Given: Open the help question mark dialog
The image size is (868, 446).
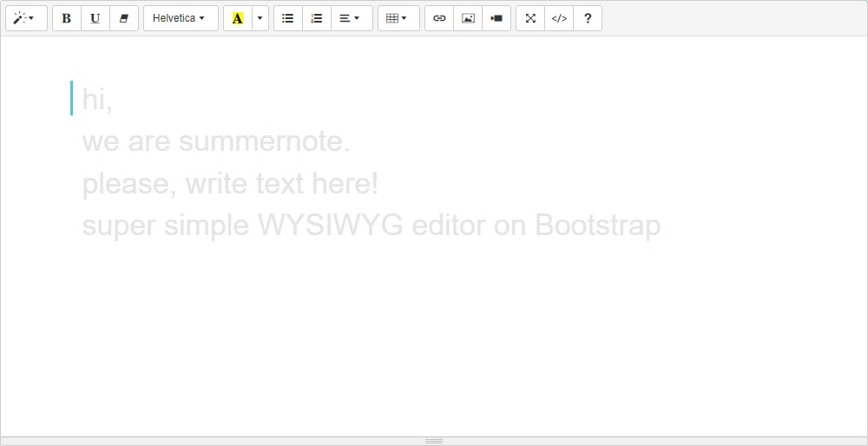Looking at the screenshot, I should 588,18.
